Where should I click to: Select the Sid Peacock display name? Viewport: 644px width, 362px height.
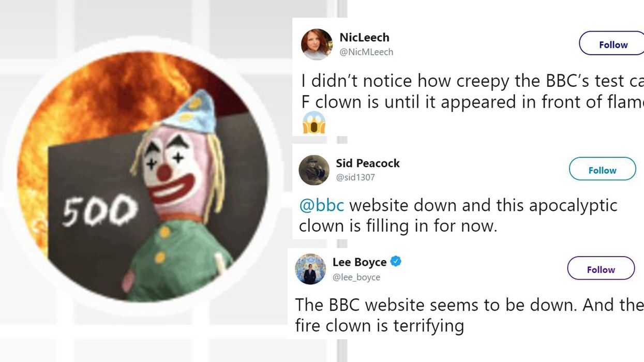[368, 163]
